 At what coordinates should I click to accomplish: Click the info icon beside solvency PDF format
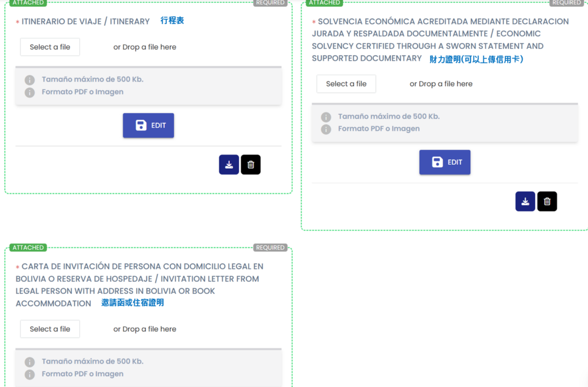326,129
